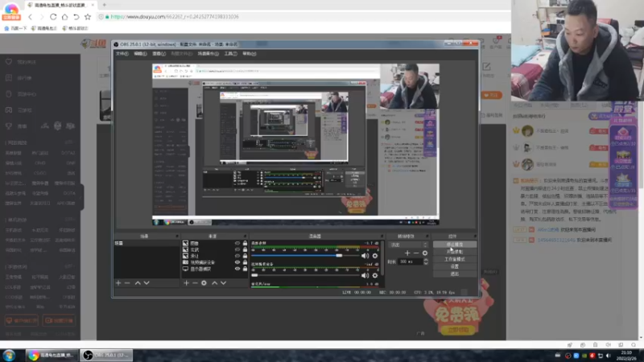This screenshot has height=362, width=644.
Task: Toggle lock icon of third source in list
Action: coord(246,256)
